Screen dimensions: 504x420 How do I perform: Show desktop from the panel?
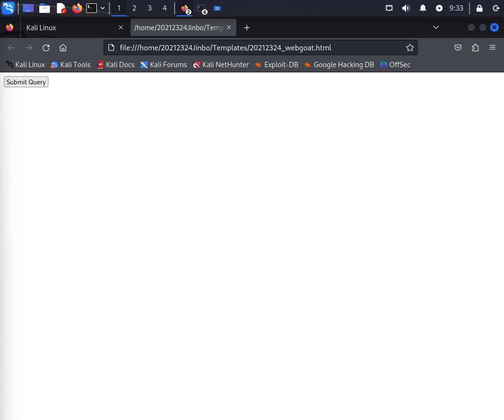point(28,8)
